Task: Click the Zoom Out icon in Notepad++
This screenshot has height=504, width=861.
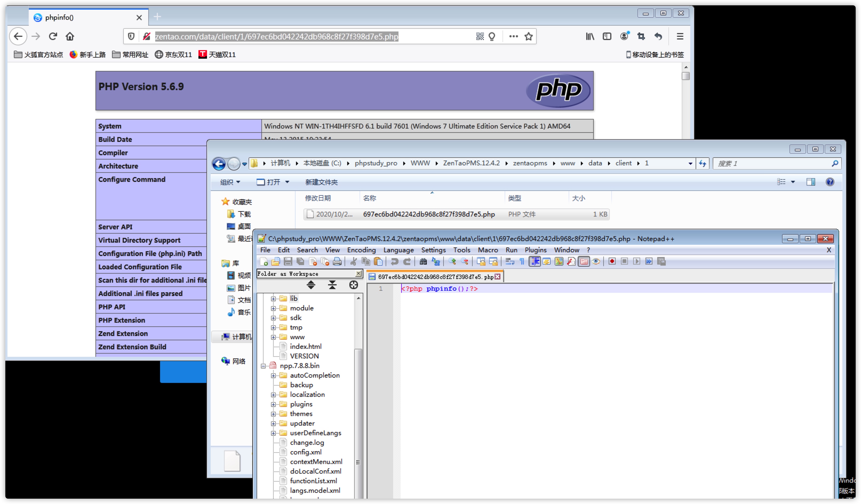Action: (465, 262)
